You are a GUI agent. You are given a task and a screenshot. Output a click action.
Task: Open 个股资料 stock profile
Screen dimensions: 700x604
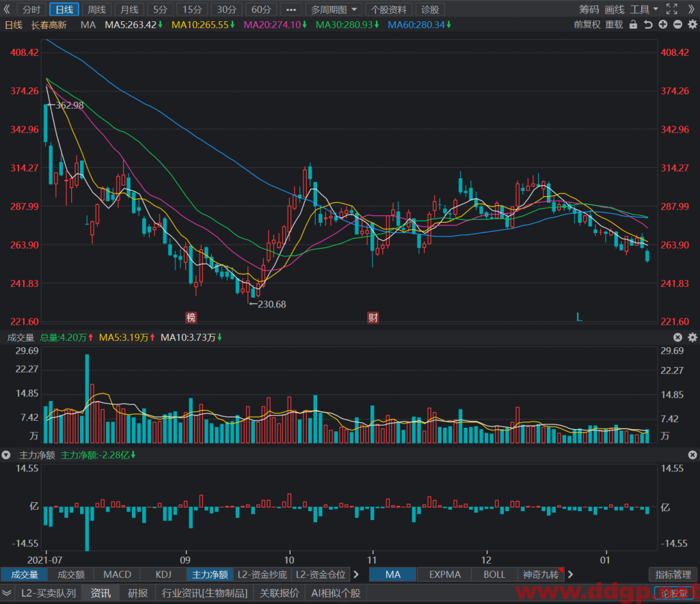pos(388,10)
